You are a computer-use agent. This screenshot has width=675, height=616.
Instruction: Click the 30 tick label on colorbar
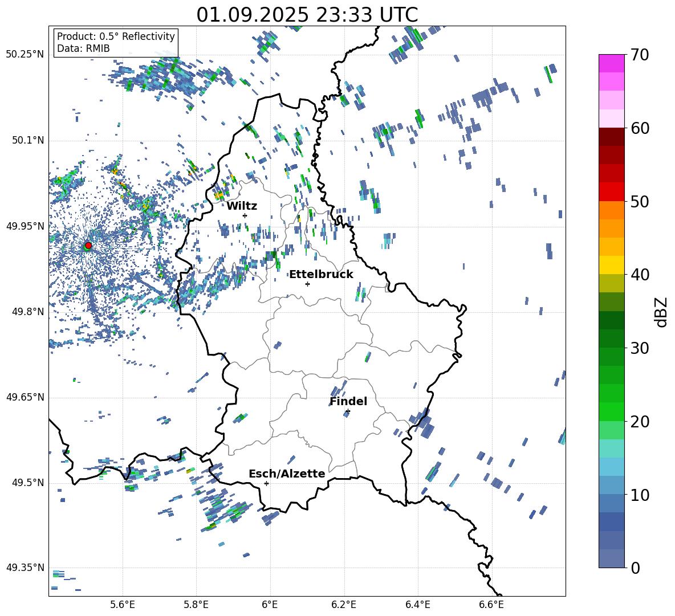click(x=640, y=348)
